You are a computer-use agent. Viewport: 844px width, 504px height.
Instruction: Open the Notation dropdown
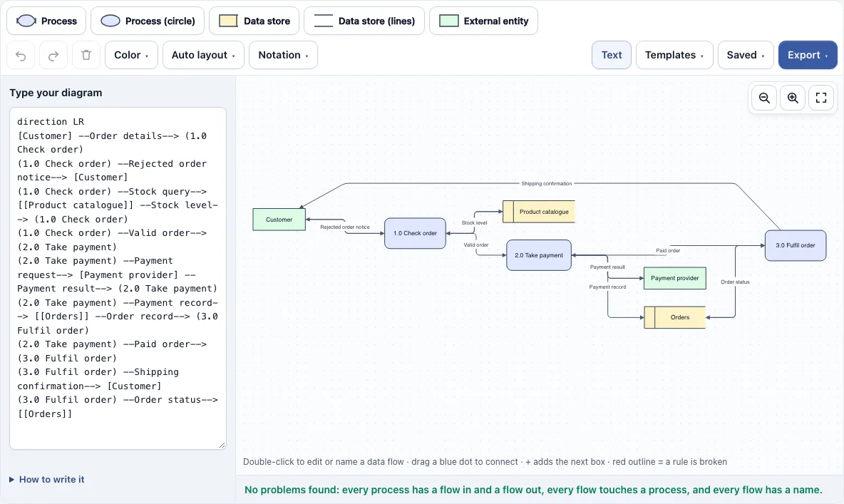click(x=283, y=55)
